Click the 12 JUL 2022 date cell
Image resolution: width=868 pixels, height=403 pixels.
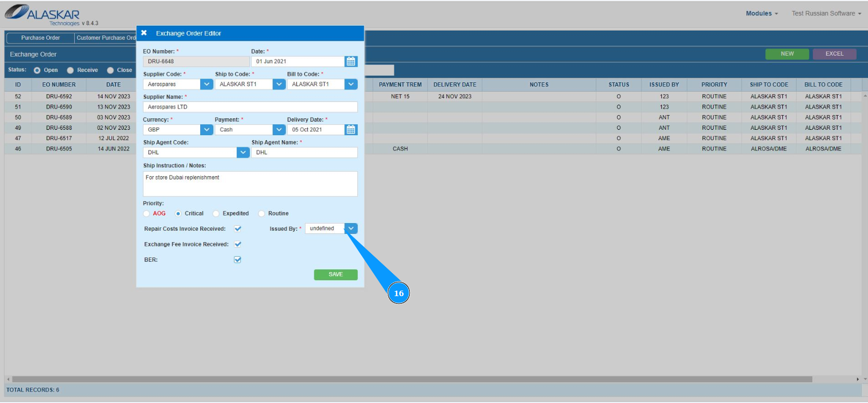113,139
